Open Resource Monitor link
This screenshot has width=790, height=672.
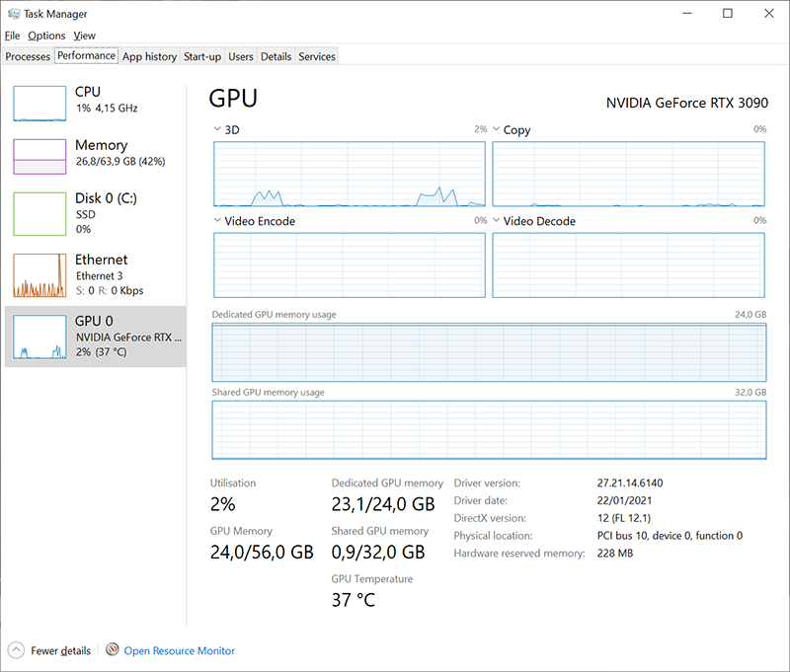point(180,650)
